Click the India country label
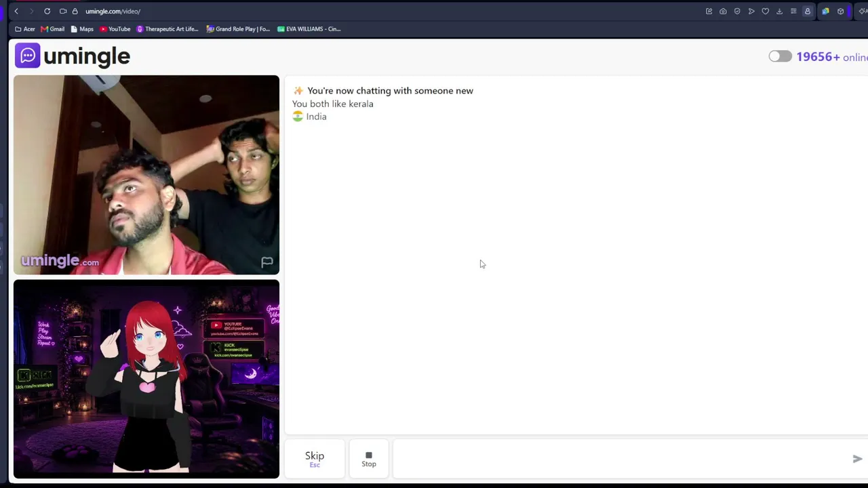The height and width of the screenshot is (488, 868). (316, 117)
